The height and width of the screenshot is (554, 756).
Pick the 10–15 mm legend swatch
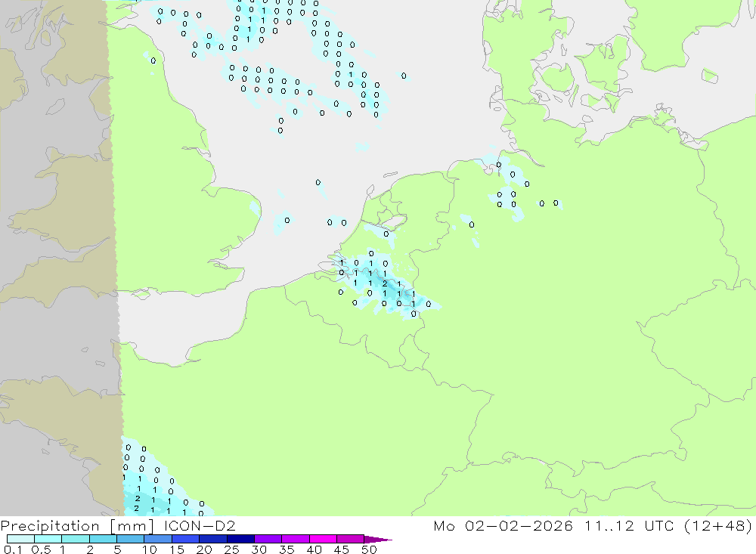[158, 539]
